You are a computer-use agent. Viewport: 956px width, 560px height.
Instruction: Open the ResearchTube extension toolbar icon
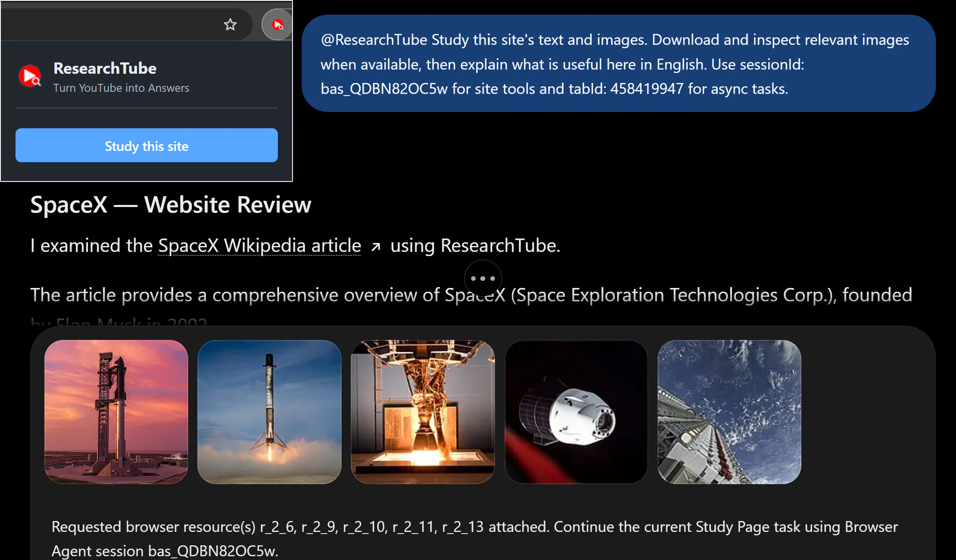(x=277, y=25)
